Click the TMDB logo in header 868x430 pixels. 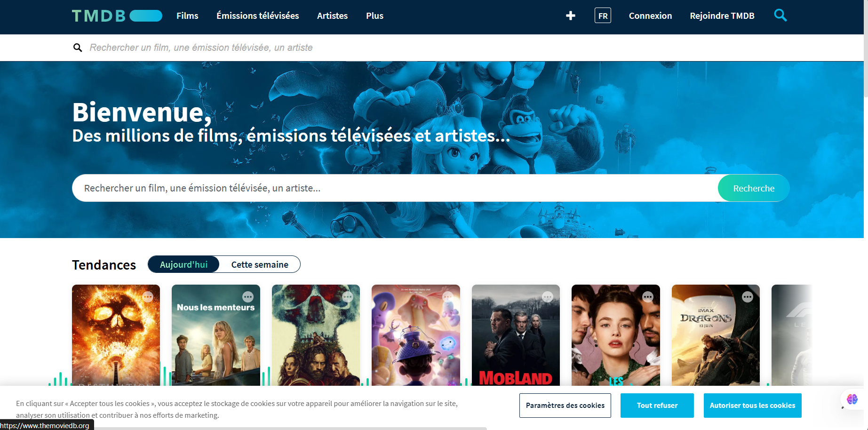[117, 16]
